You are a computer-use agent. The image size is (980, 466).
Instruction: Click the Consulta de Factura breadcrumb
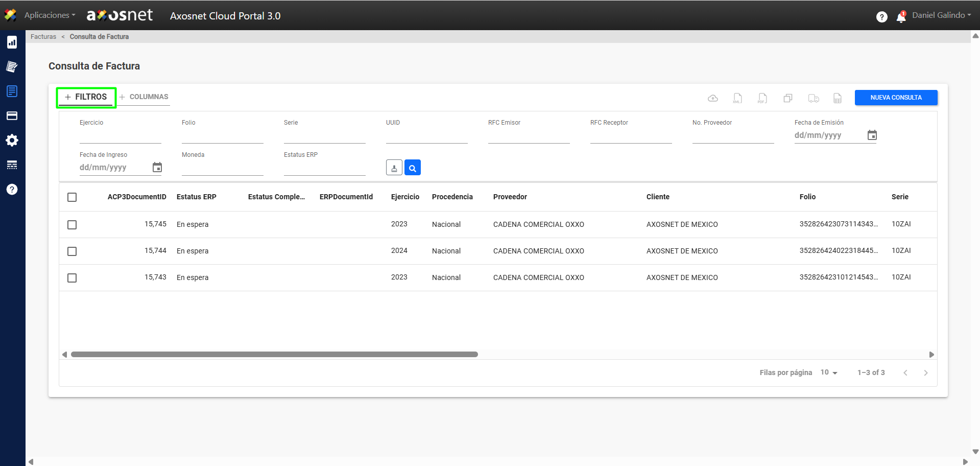pos(99,37)
